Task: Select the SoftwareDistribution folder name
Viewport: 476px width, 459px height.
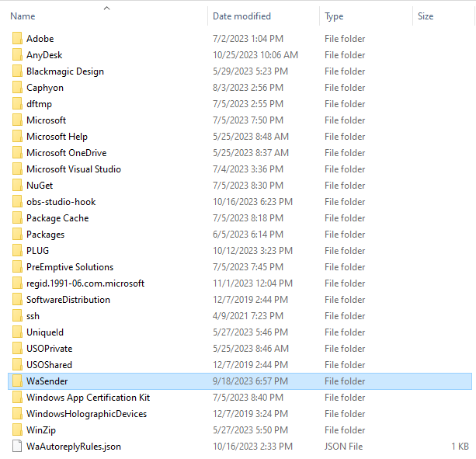Action: (68, 300)
